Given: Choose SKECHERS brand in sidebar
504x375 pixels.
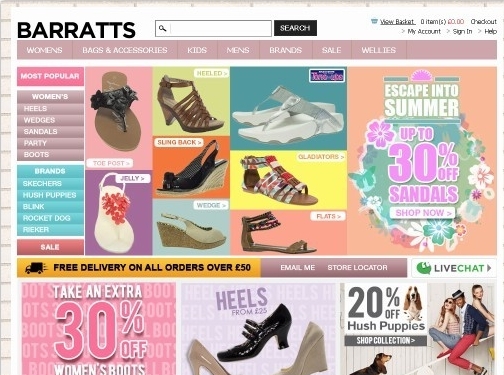Looking at the screenshot, I should [x=50, y=183].
